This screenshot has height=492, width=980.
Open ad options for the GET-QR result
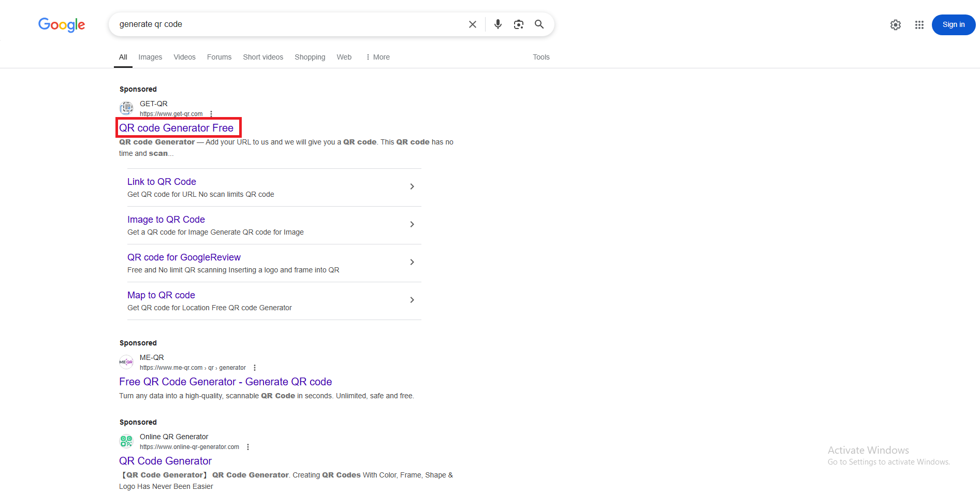[211, 114]
